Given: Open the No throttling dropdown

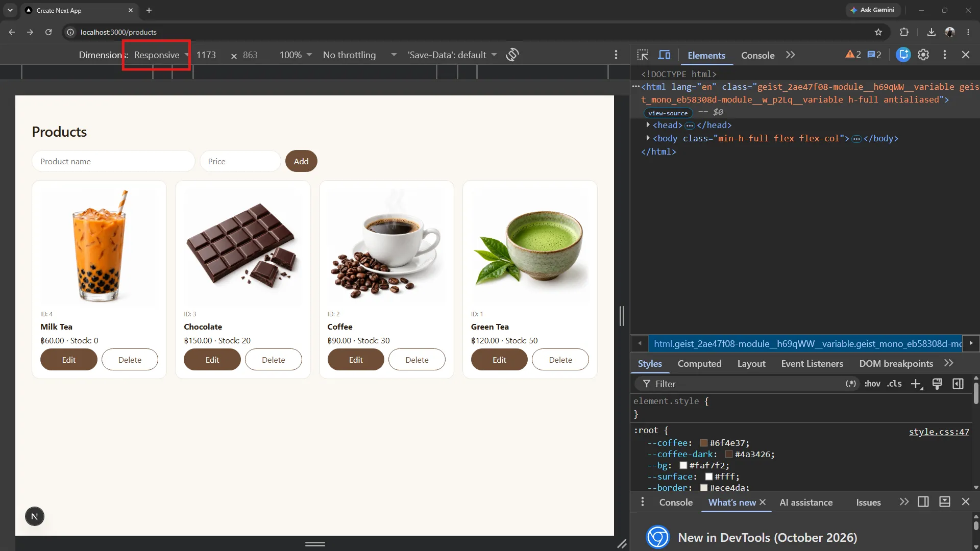Looking at the screenshot, I should coord(360,55).
